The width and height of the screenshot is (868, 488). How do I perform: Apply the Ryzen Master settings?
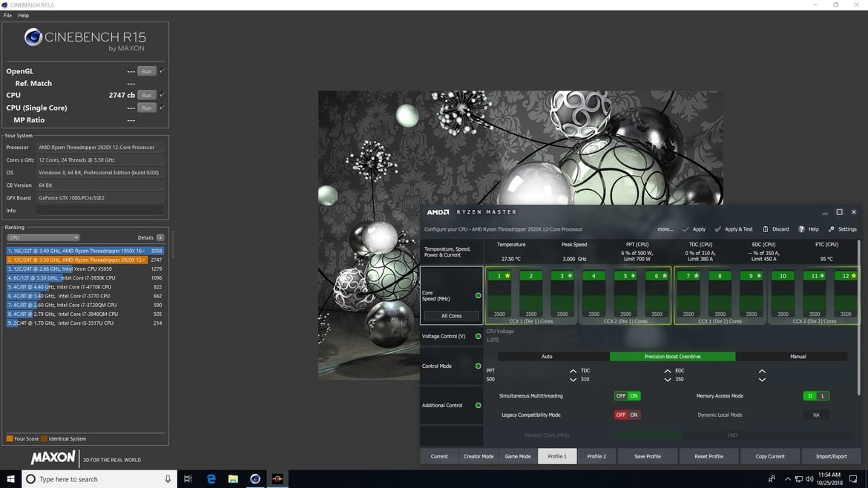[694, 229]
